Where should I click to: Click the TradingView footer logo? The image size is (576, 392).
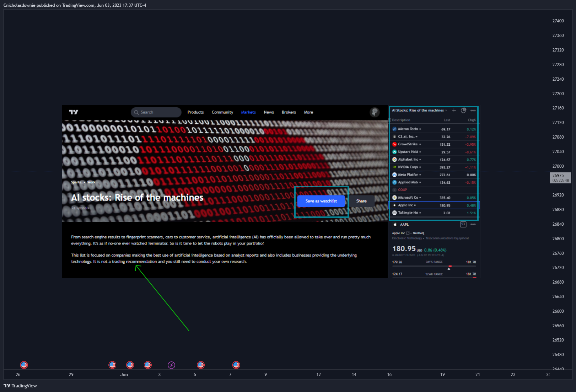tap(20, 386)
